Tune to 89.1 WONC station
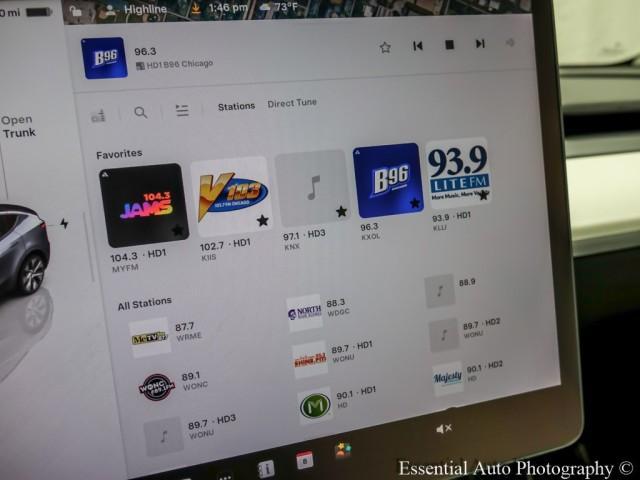 (156, 387)
